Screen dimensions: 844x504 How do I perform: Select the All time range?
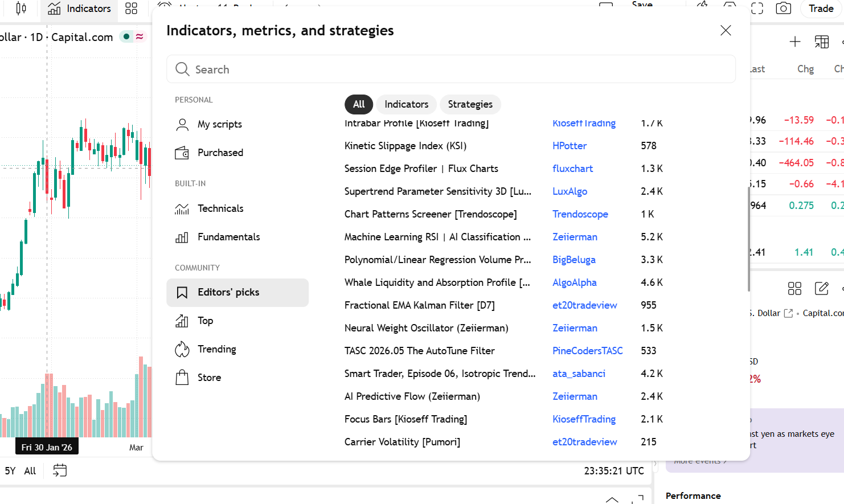[x=30, y=471]
